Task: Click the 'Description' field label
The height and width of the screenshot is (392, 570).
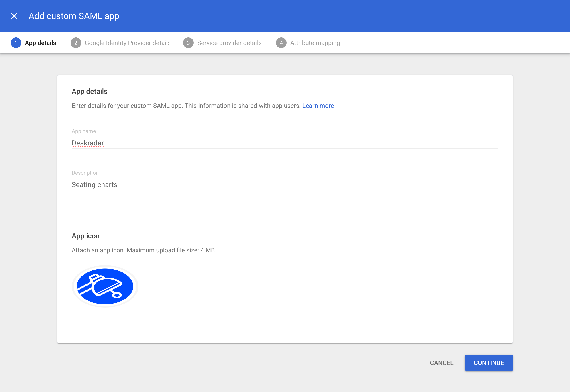Action: (85, 173)
